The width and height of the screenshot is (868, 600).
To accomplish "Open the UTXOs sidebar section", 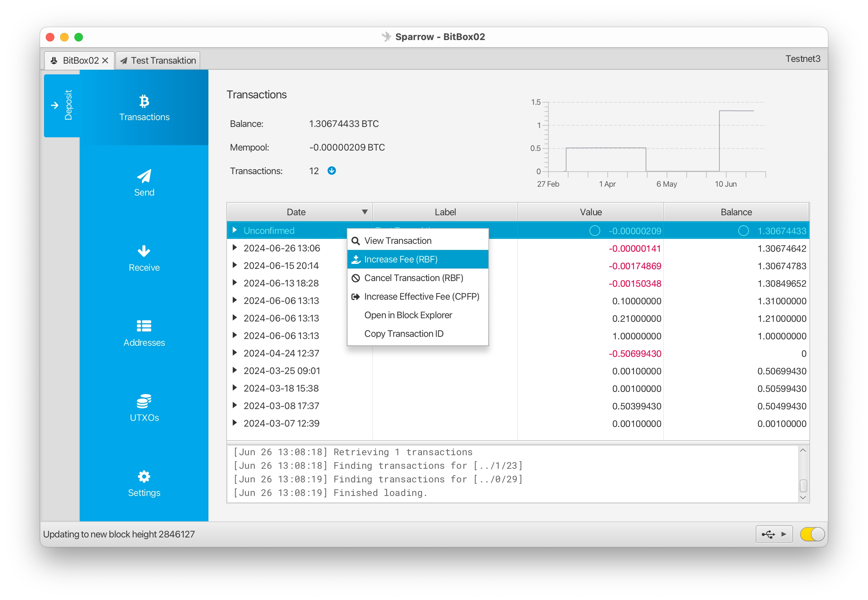I will point(144,408).
